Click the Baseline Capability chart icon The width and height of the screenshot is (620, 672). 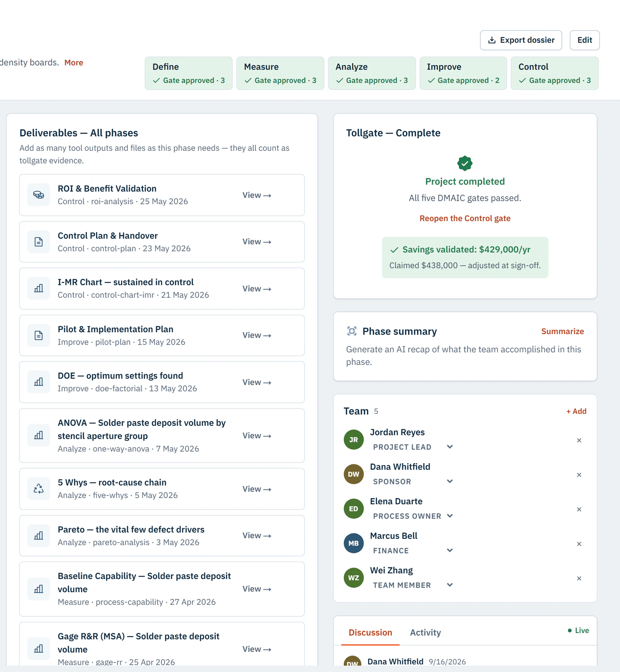(38, 589)
